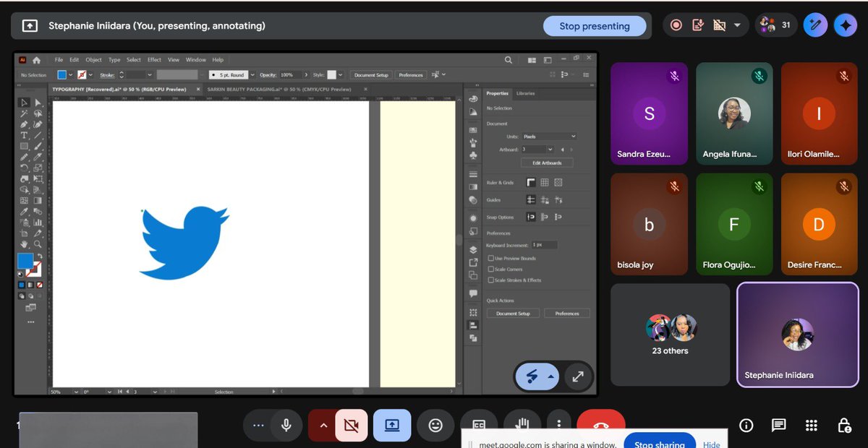The width and height of the screenshot is (868, 448).
Task: Expand the annotation pen options arrow
Action: [550, 376]
